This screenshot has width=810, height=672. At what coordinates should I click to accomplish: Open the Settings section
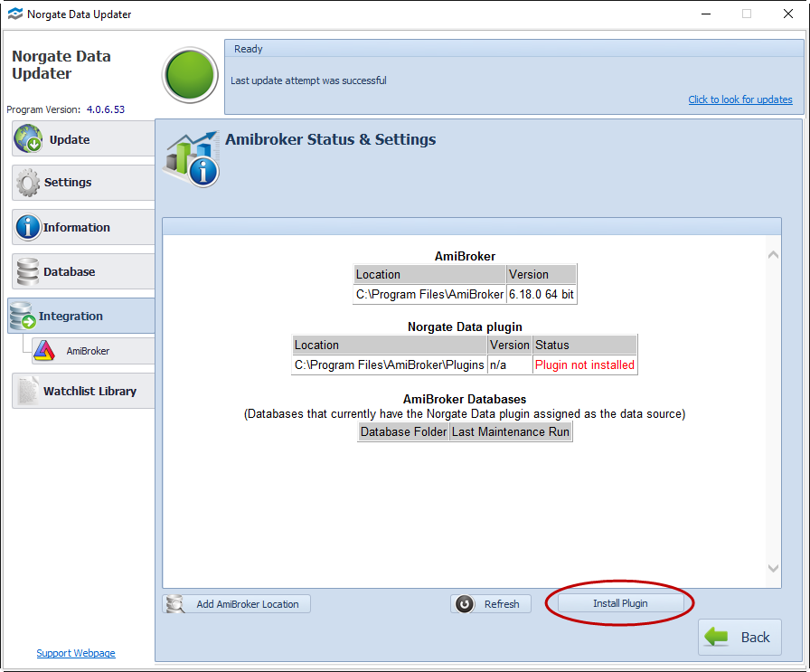(x=83, y=183)
